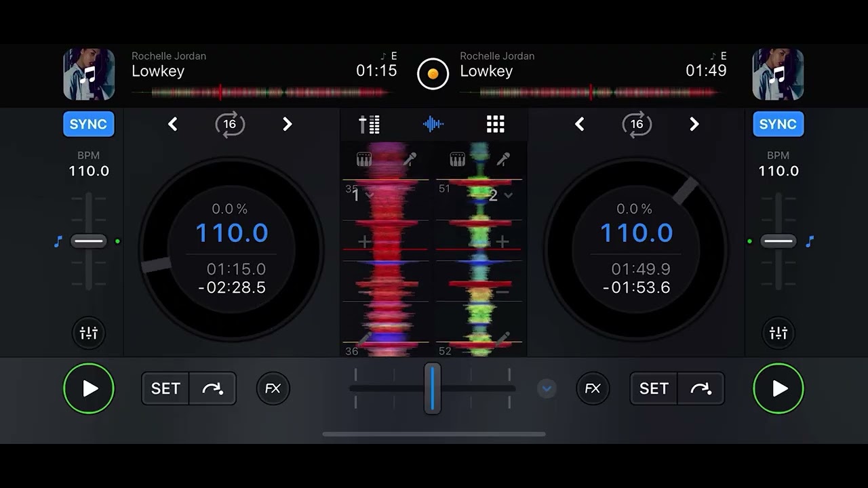Open the right deck EQ controls
868x488 pixels.
tap(778, 333)
